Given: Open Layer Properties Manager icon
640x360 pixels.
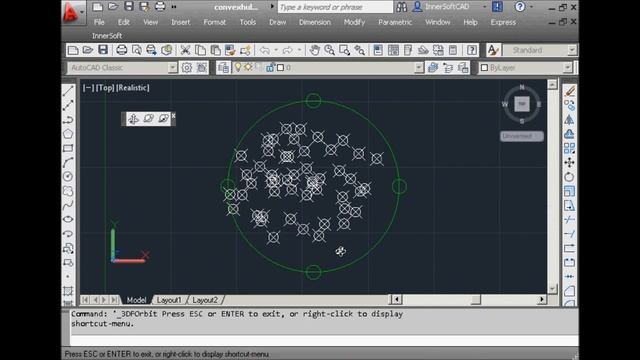Looking at the screenshot, I should click(x=223, y=68).
